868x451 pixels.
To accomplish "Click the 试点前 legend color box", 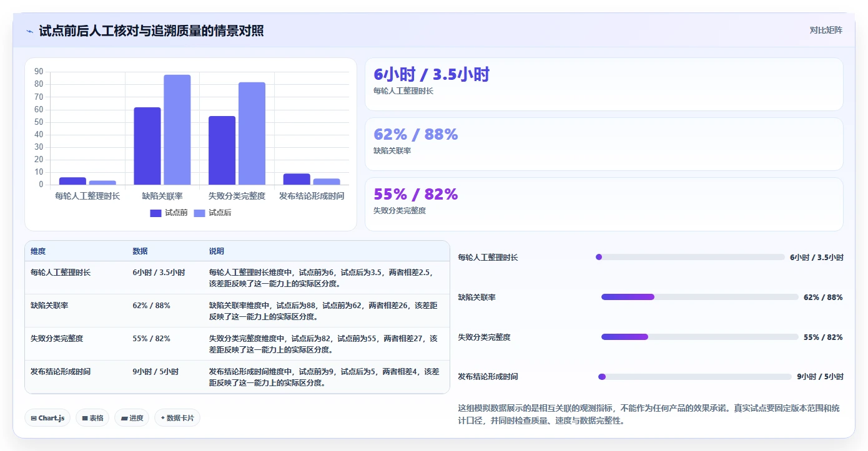I will pos(156,213).
